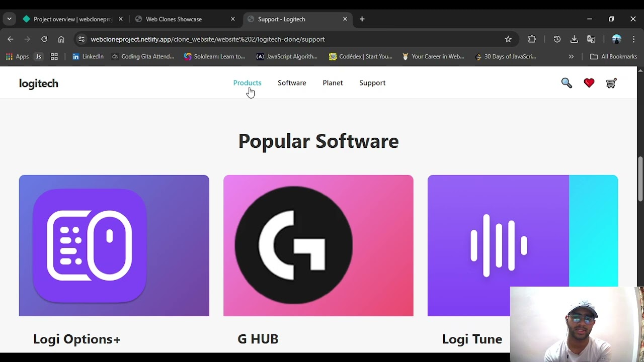Open the Your Career in Web... bookmark
Image resolution: width=644 pixels, height=362 pixels.
coord(433,56)
